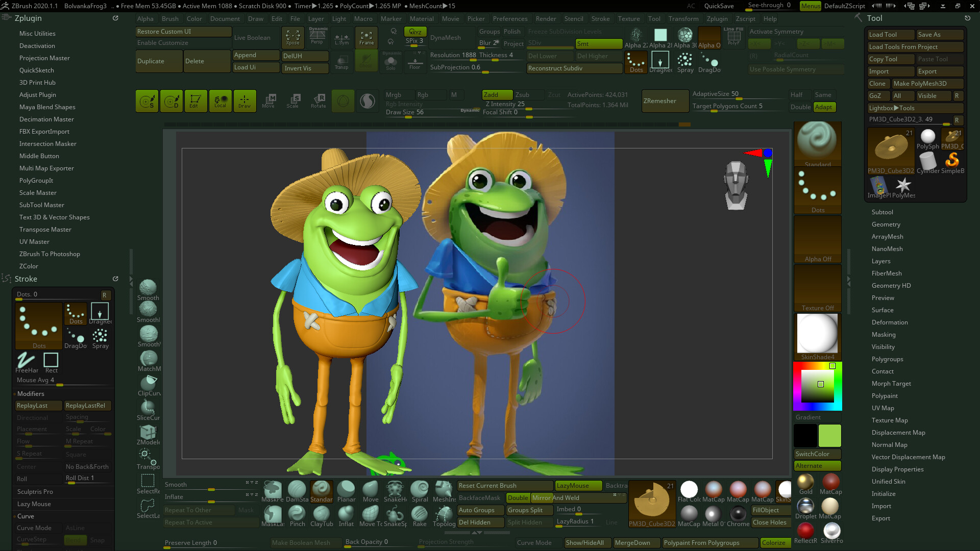
Task: Expand the Subtool section
Action: click(882, 212)
